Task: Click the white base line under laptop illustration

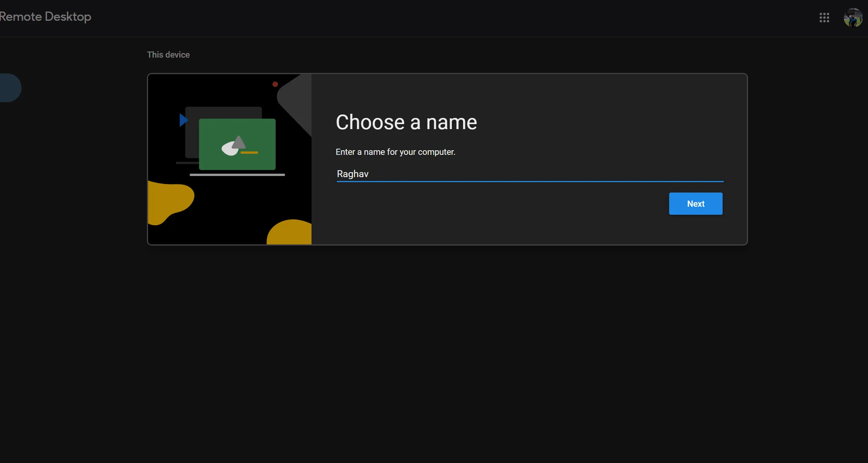Action: pyautogui.click(x=237, y=175)
